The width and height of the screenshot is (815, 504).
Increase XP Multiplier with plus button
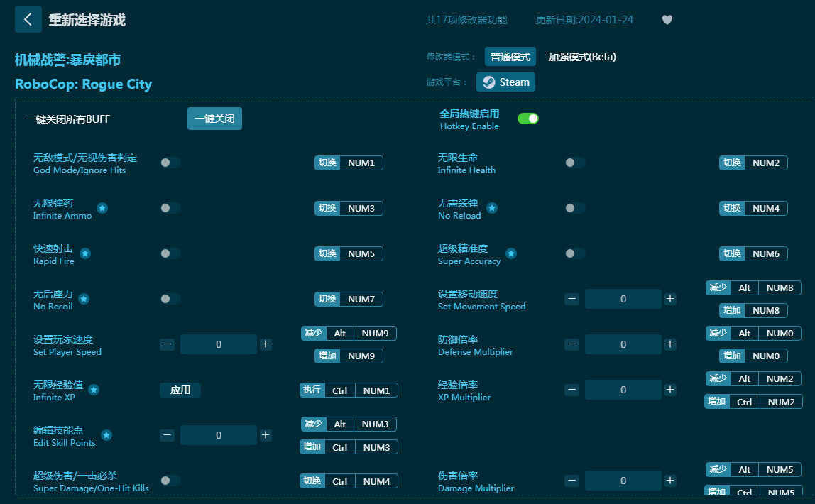670,390
